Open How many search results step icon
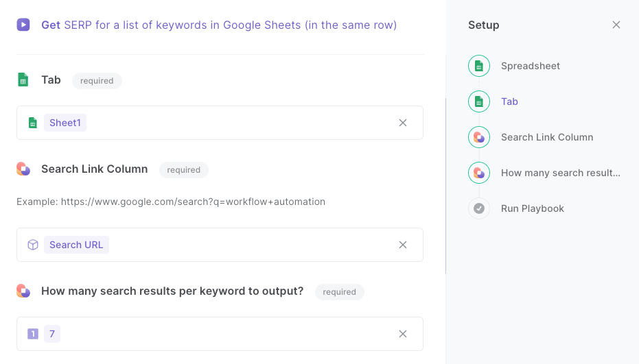The width and height of the screenshot is (639, 364). (x=479, y=173)
